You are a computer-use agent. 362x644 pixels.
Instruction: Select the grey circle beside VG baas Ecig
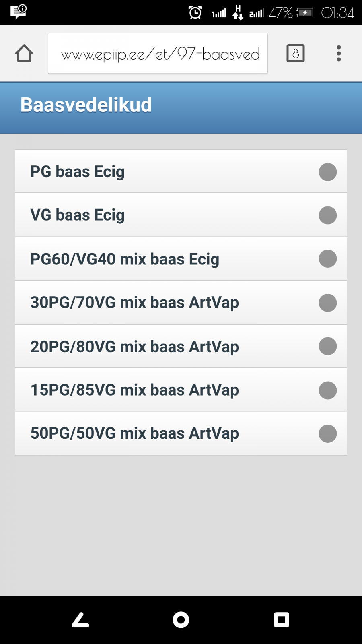point(328,215)
